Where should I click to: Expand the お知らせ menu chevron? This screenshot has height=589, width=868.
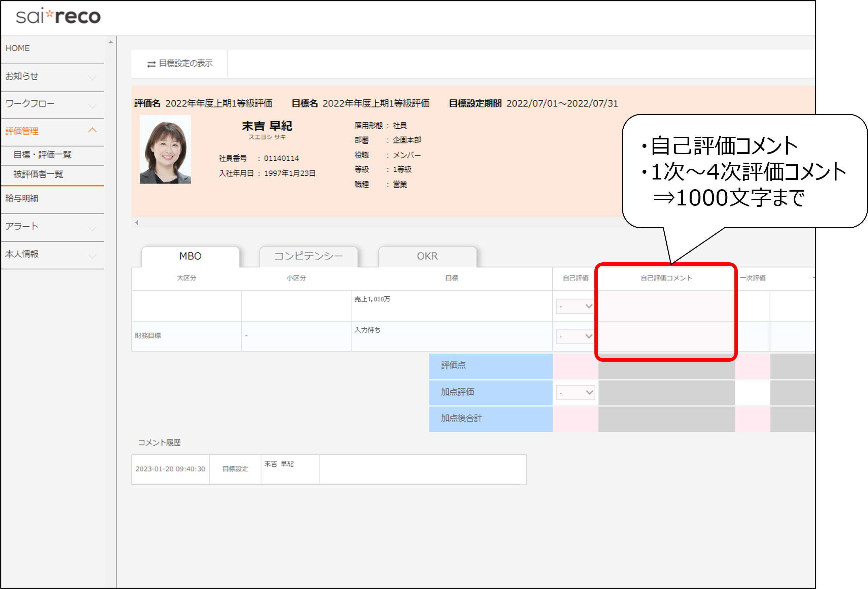click(92, 77)
